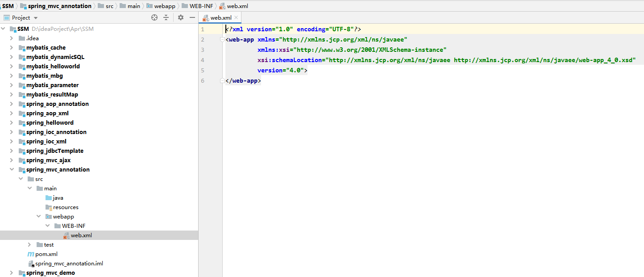
Task: Select mybatis_resultMap in project tree
Action: click(x=52, y=94)
